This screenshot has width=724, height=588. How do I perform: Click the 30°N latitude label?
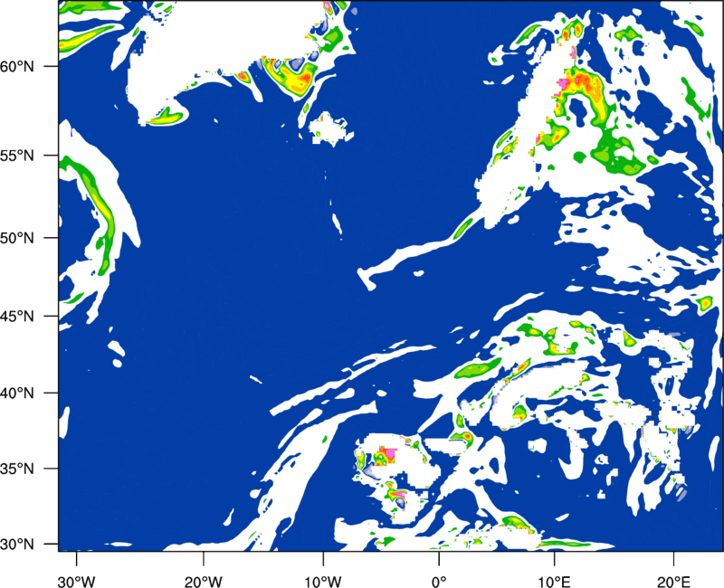click(17, 545)
